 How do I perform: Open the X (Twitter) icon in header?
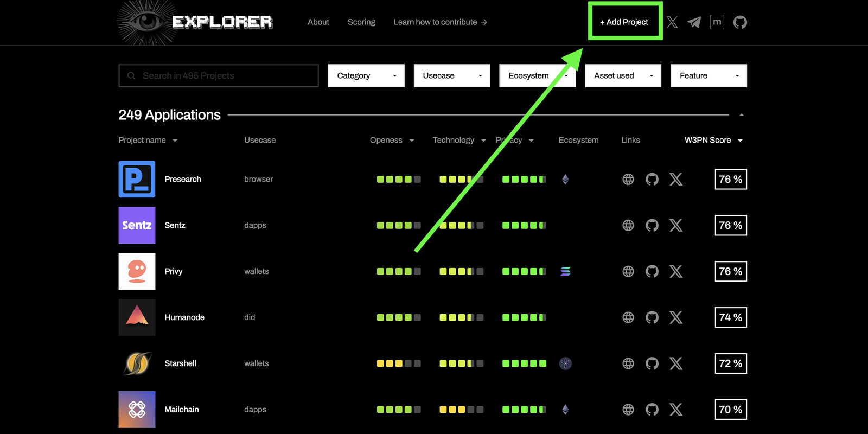[672, 22]
